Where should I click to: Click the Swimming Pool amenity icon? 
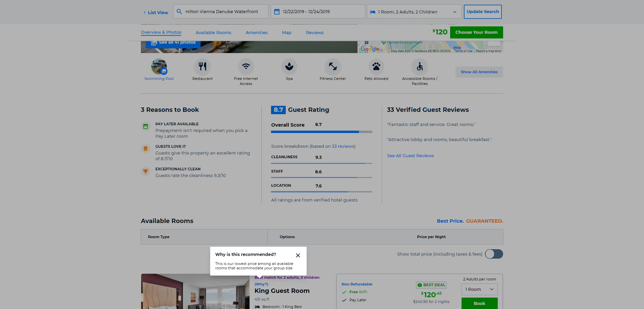click(x=159, y=67)
